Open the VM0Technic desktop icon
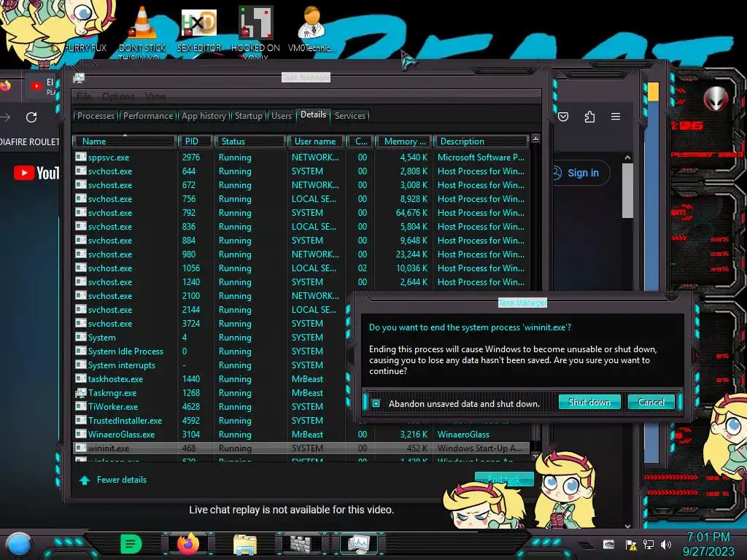This screenshot has width=747, height=560. tap(311, 23)
